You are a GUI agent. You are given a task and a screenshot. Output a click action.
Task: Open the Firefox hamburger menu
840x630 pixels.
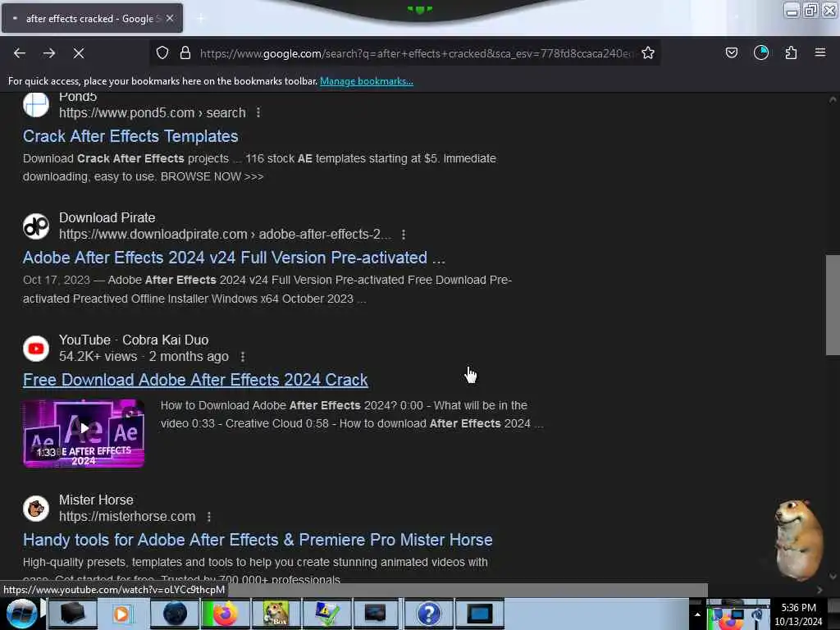click(820, 52)
